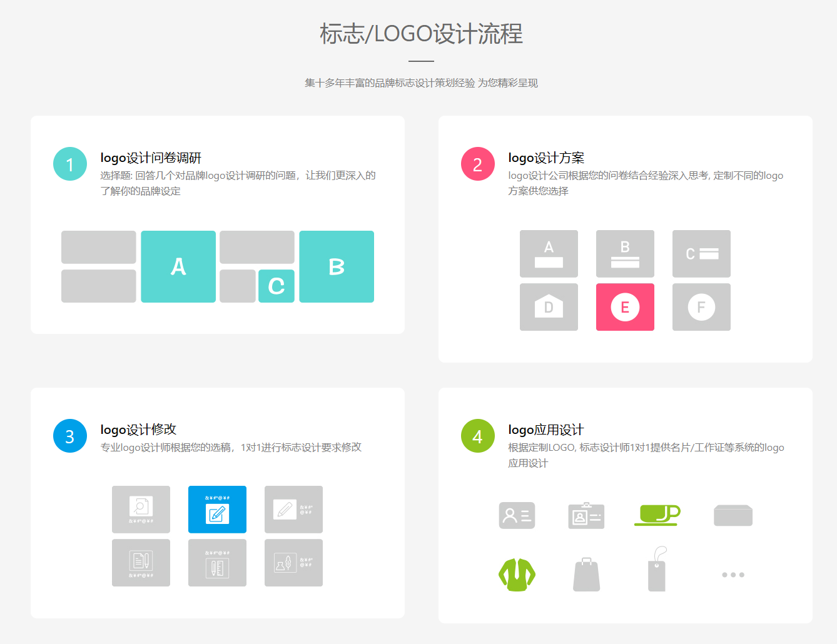Click the green jacket uniform icon
Viewport: 837px width, 644px height.
(517, 575)
